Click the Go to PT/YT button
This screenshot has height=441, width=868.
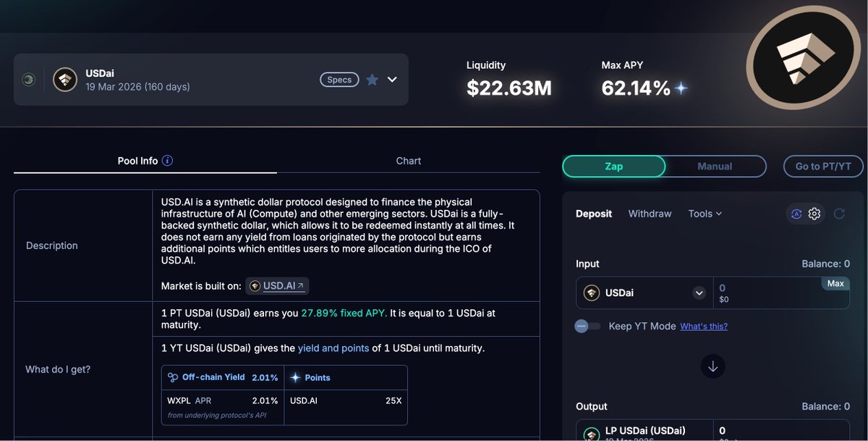[x=823, y=167]
